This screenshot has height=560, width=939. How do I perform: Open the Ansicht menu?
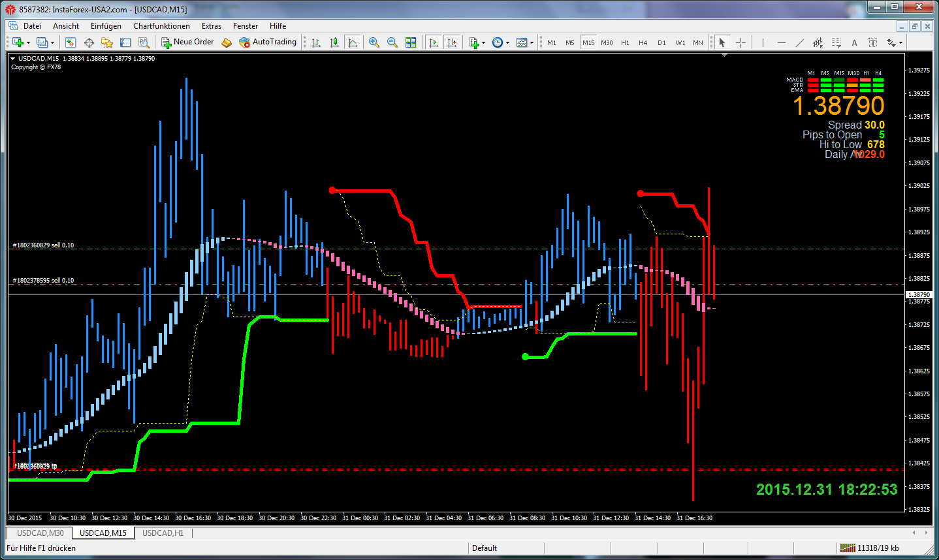[x=66, y=26]
